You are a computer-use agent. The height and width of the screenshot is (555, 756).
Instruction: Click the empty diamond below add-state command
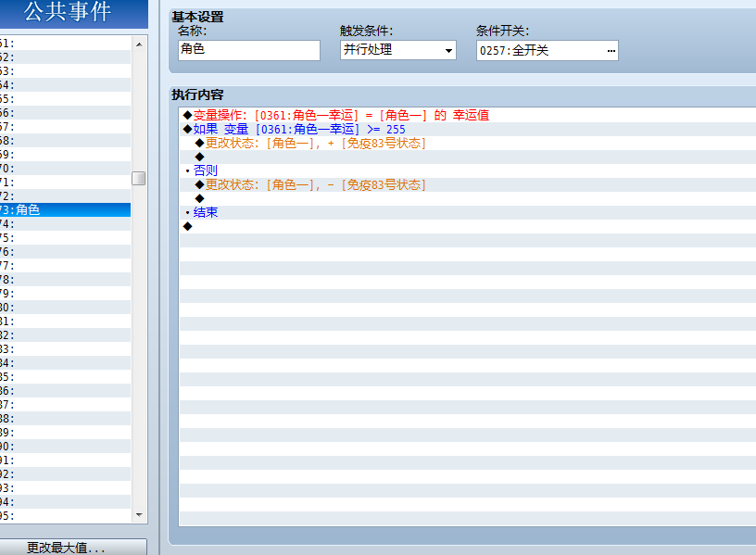(199, 157)
